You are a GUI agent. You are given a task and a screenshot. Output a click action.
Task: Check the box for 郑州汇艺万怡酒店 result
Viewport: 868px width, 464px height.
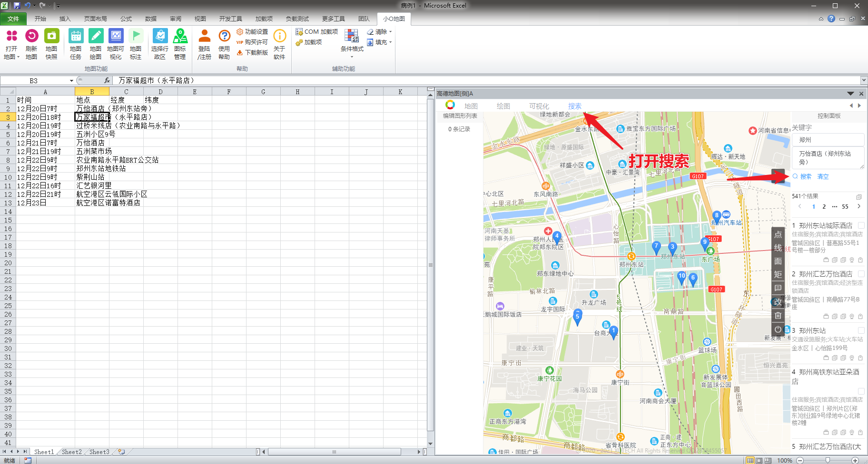click(x=861, y=274)
